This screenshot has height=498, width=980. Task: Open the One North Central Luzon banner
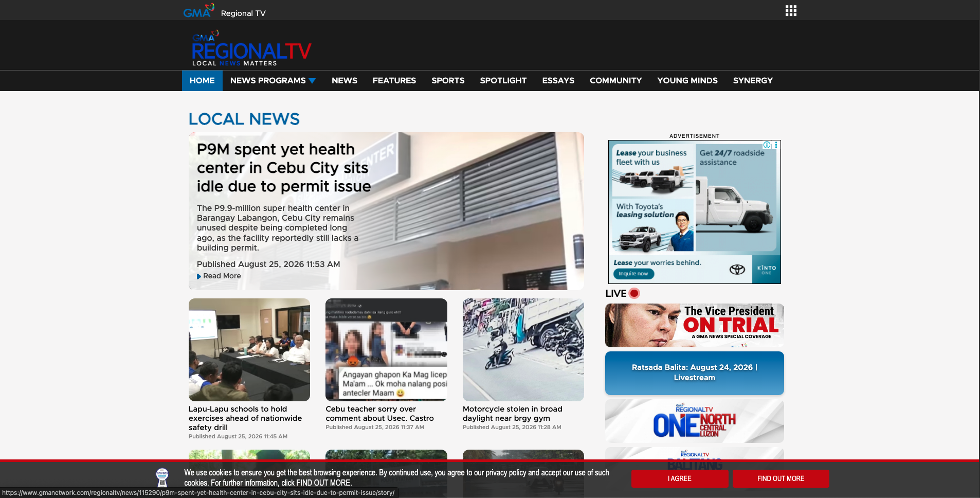tap(695, 421)
